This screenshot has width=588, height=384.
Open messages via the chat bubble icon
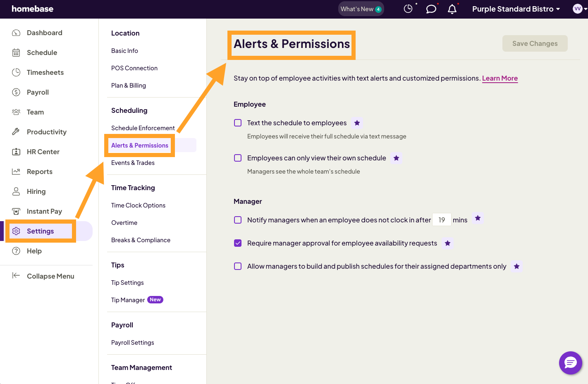click(x=431, y=9)
